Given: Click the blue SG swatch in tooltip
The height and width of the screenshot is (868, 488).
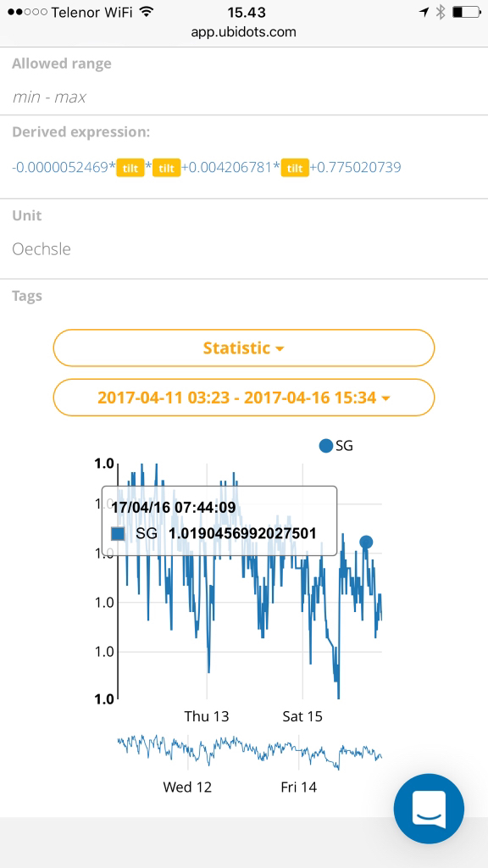Looking at the screenshot, I should 118,534.
